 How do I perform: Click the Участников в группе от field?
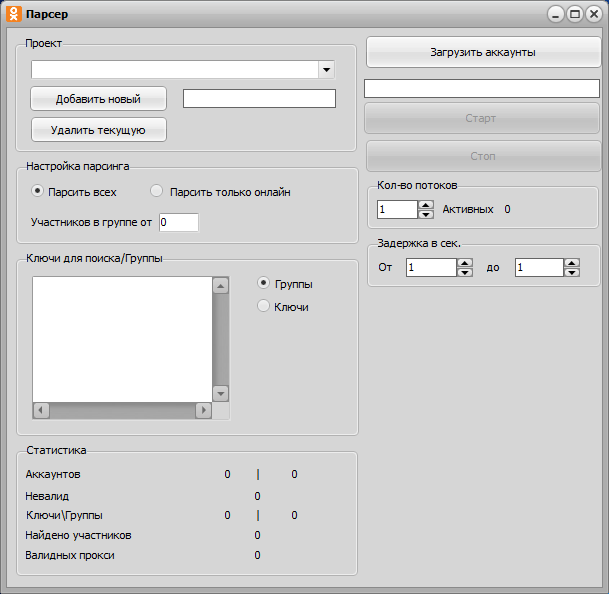point(178,222)
